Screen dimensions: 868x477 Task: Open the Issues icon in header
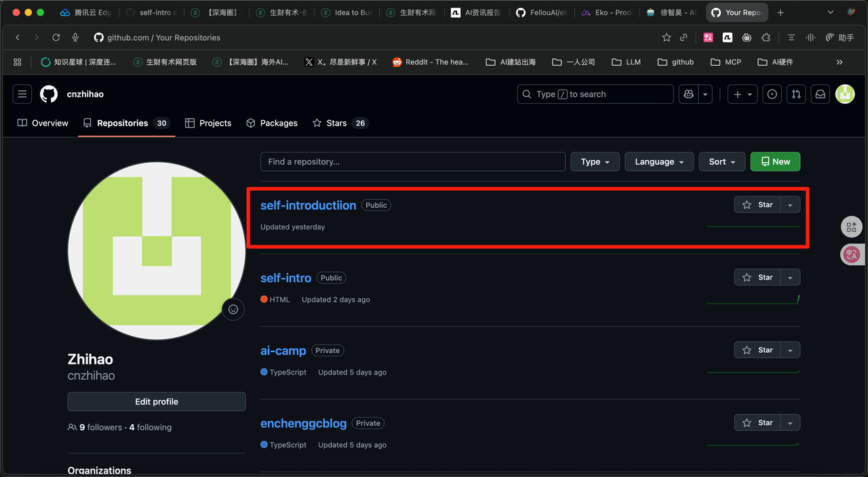[772, 94]
